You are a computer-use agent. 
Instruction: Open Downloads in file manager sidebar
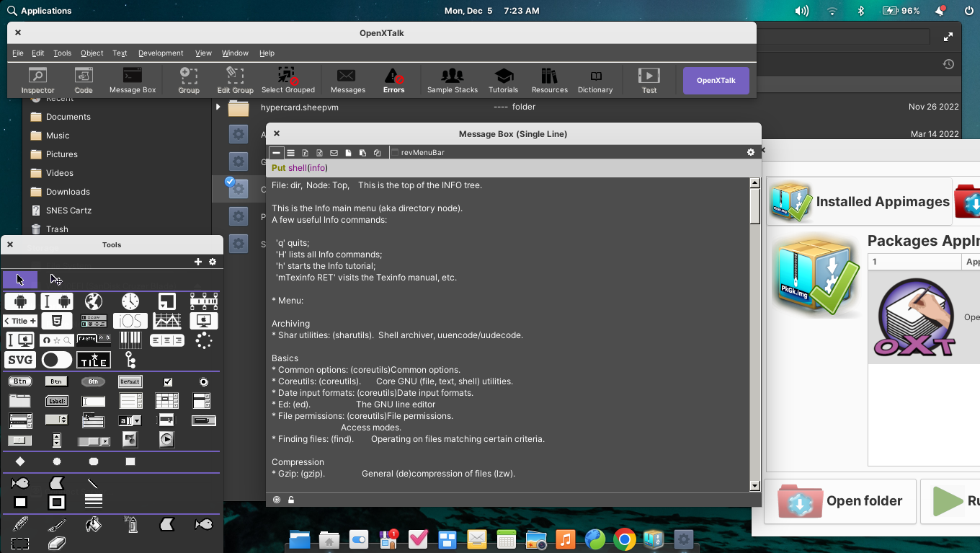coord(68,192)
